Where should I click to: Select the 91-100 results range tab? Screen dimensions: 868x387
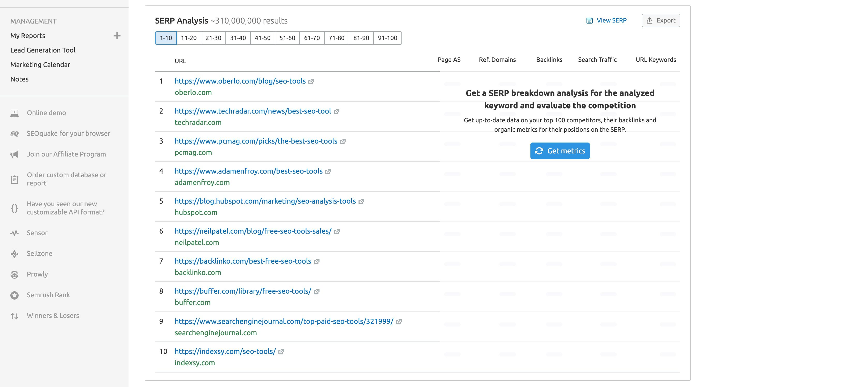(387, 38)
